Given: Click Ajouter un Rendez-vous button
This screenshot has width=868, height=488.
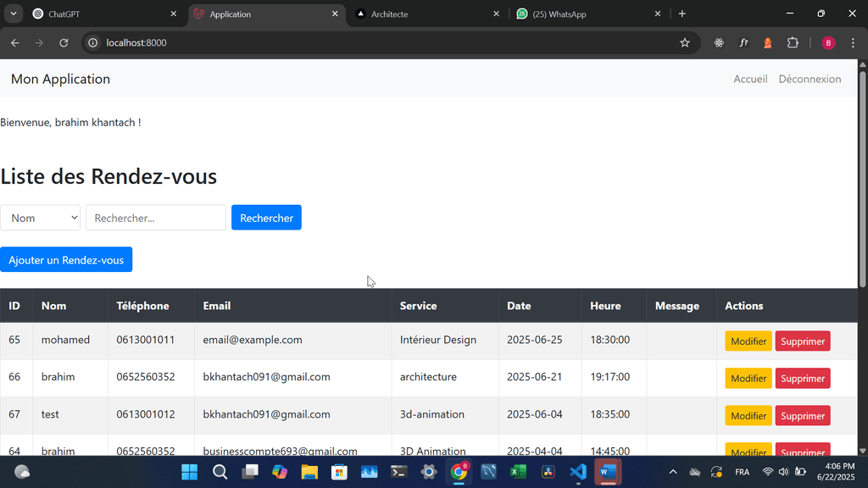Looking at the screenshot, I should click(x=66, y=259).
